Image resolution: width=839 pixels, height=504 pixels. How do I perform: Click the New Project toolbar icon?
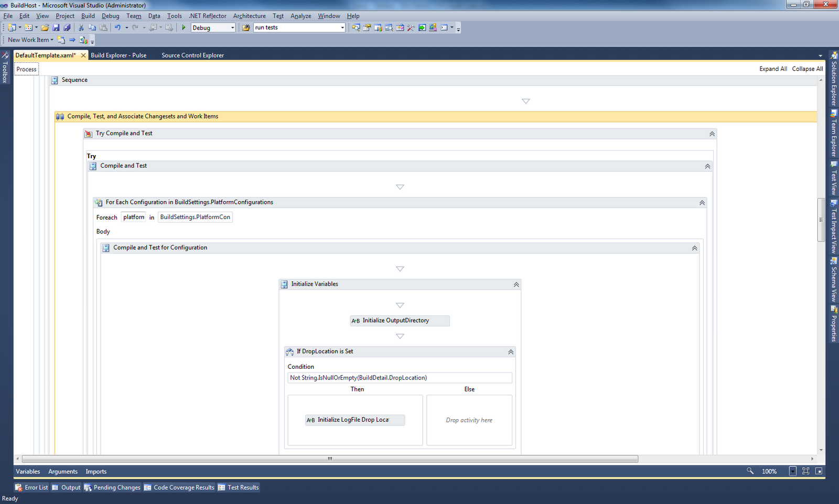[x=12, y=28]
